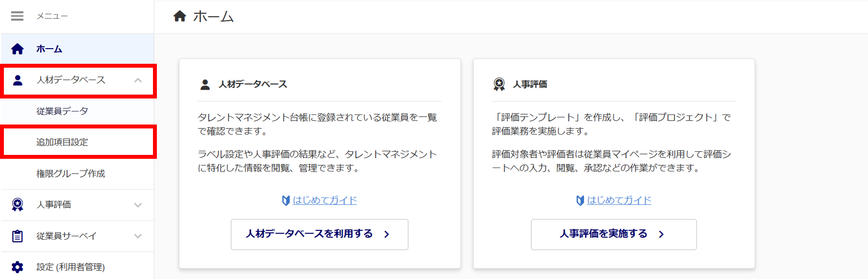Open はじめてガイド link under 人材データベース
Viewport: 868px width, 279px height.
(x=325, y=200)
